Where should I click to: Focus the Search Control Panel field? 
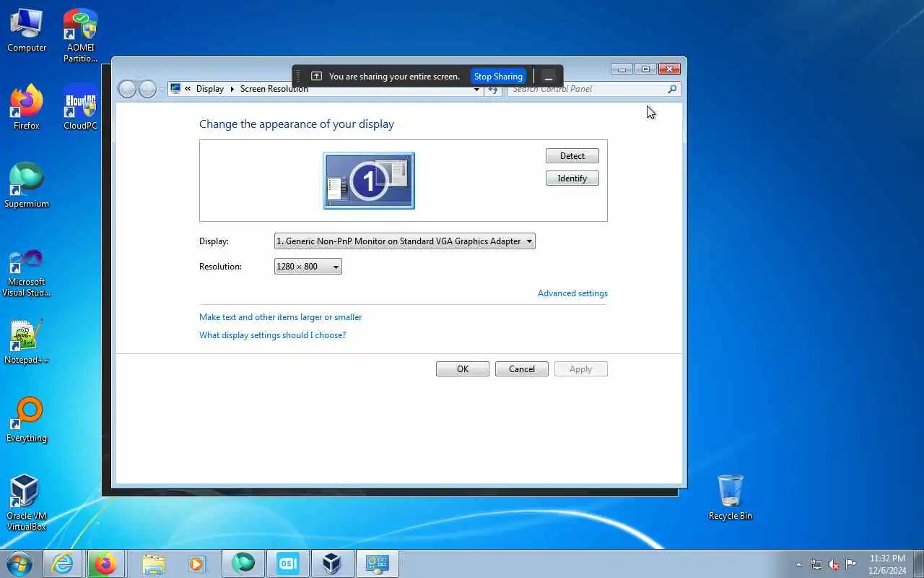pyautogui.click(x=593, y=90)
